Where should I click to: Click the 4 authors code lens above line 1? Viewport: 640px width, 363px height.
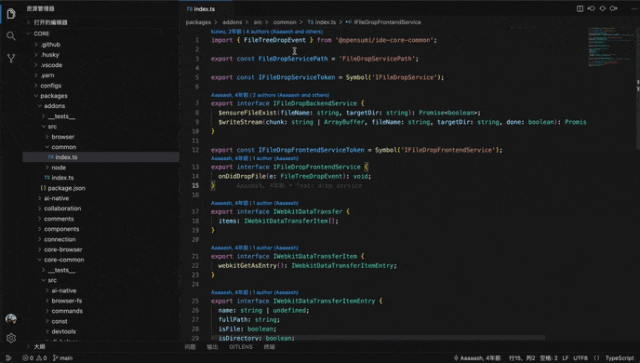(283, 31)
